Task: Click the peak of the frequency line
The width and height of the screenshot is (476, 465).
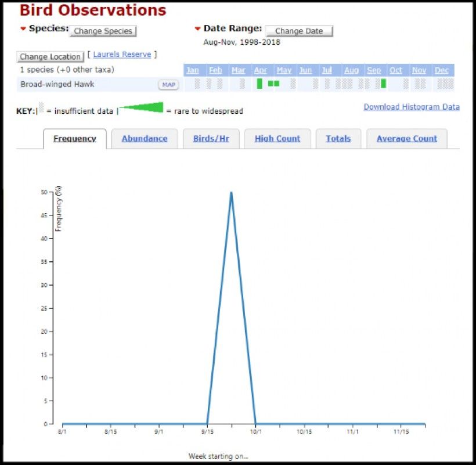Action: [231, 193]
